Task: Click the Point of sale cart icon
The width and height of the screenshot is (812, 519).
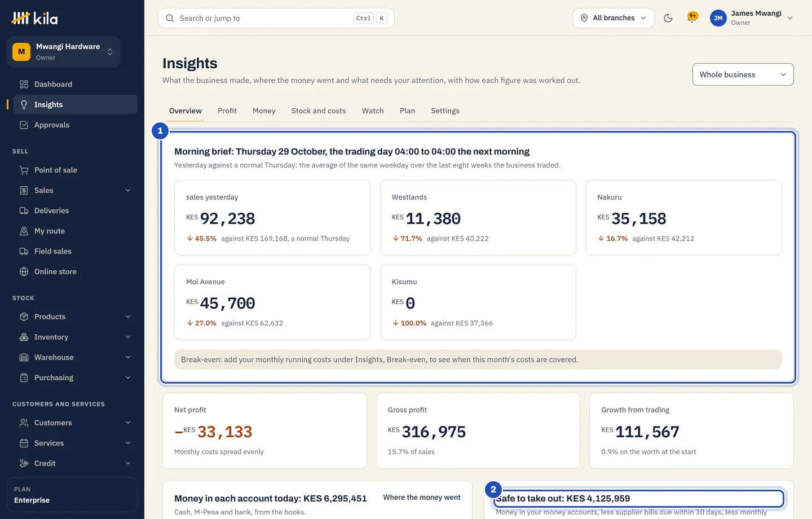Action: (24, 170)
